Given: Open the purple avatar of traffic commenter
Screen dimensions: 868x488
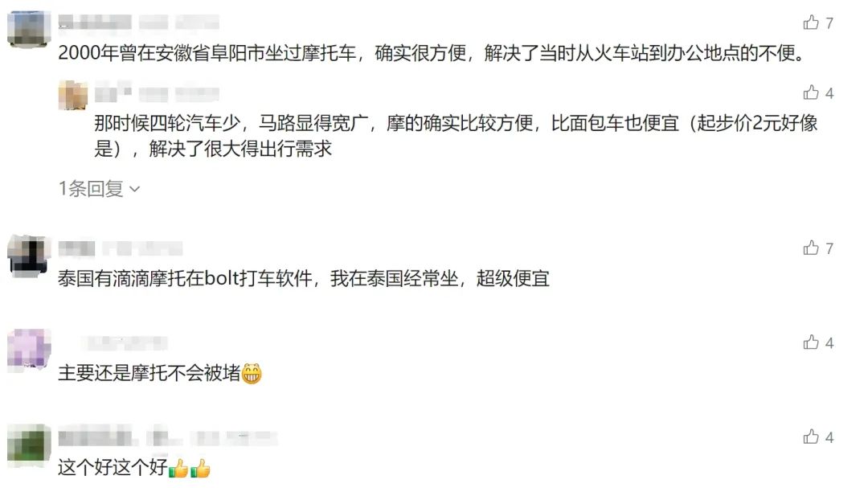Looking at the screenshot, I should pyautogui.click(x=29, y=349).
